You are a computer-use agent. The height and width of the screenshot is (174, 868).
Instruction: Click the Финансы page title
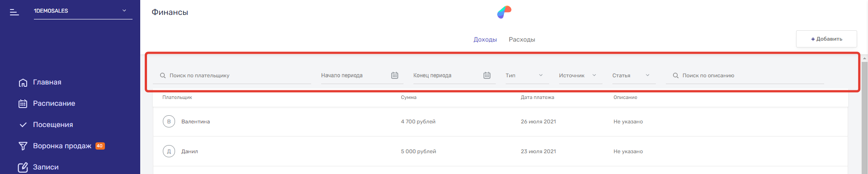click(x=170, y=12)
